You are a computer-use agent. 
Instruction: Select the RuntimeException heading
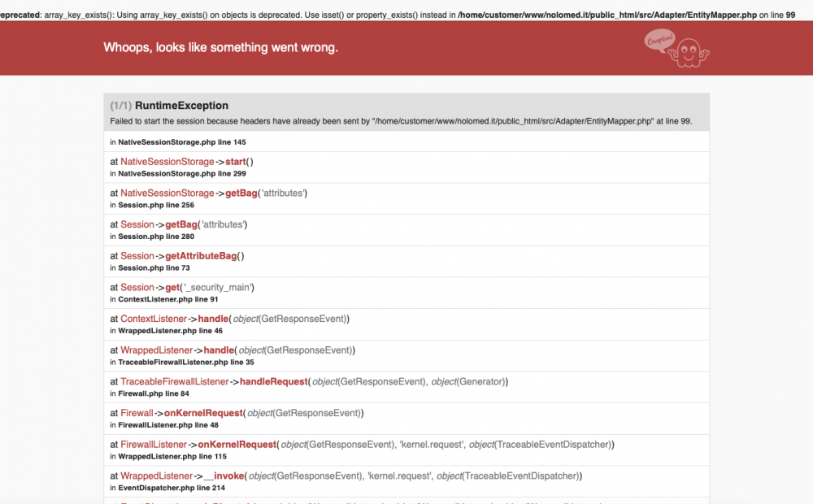[x=182, y=105]
